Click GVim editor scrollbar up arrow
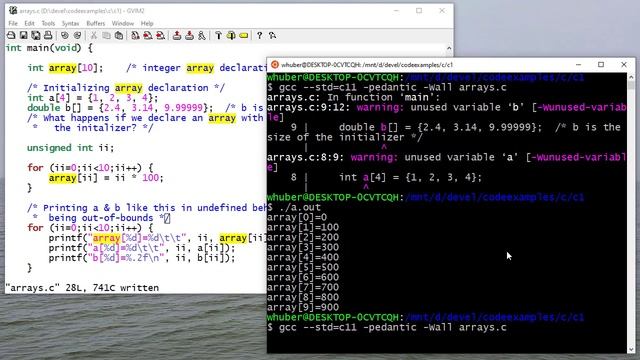The height and width of the screenshot is (360, 640). pyautogui.click(x=449, y=48)
